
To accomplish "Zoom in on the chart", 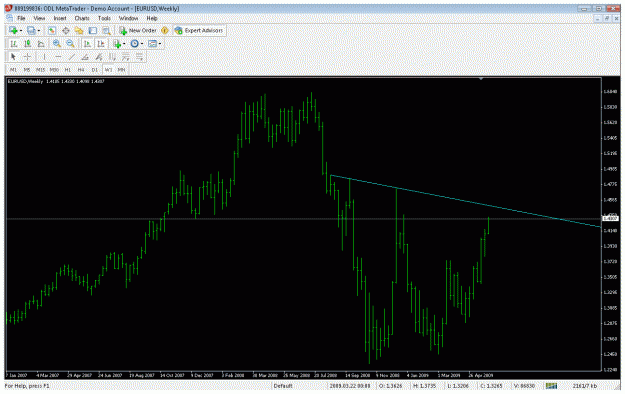I will pos(57,44).
